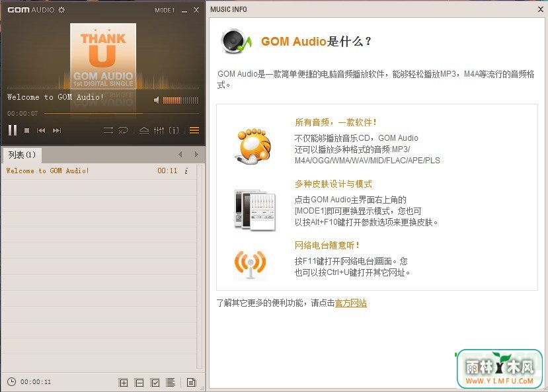548x392 pixels.
Task: Go to next playlist tab arrow
Action: 196,154
